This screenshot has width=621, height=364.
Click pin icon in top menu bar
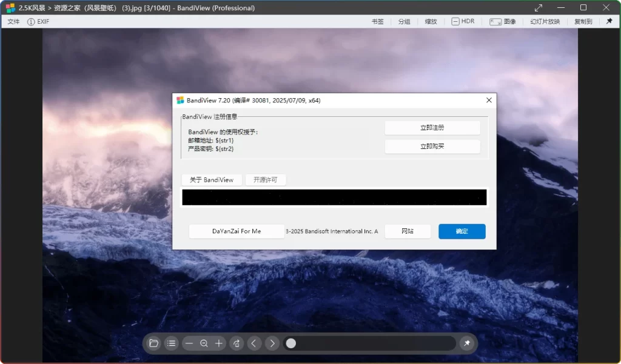(x=609, y=21)
